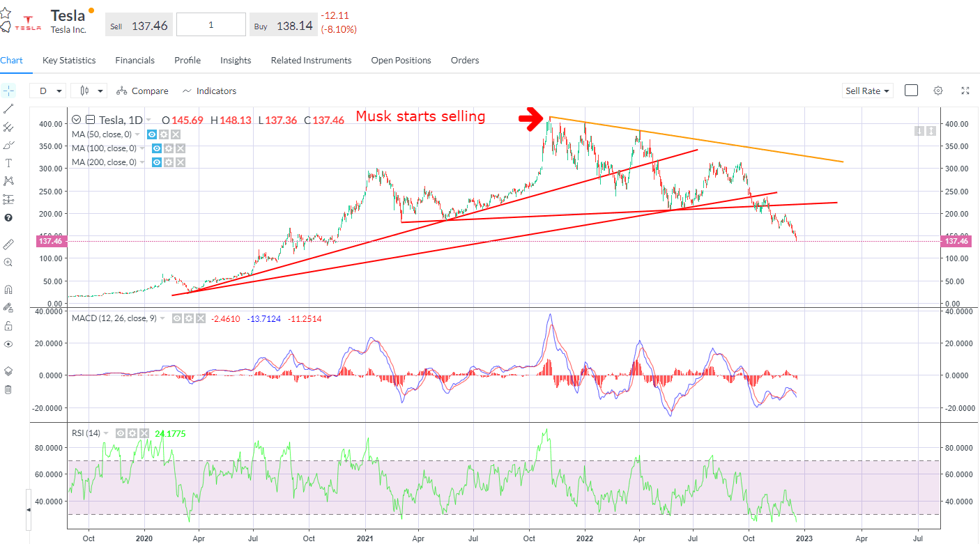Click the Sell 137.46 button
The width and height of the screenshot is (980, 544).
click(x=139, y=25)
